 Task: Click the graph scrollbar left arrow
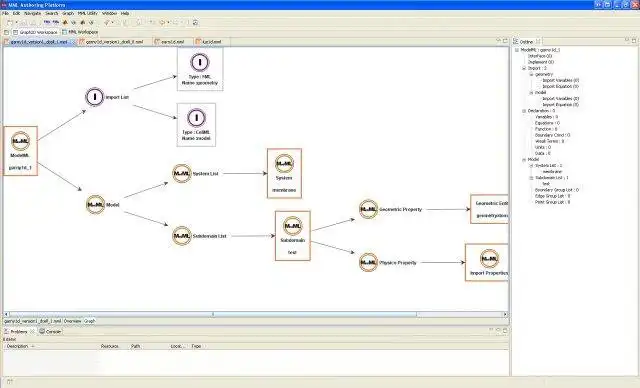point(6,315)
